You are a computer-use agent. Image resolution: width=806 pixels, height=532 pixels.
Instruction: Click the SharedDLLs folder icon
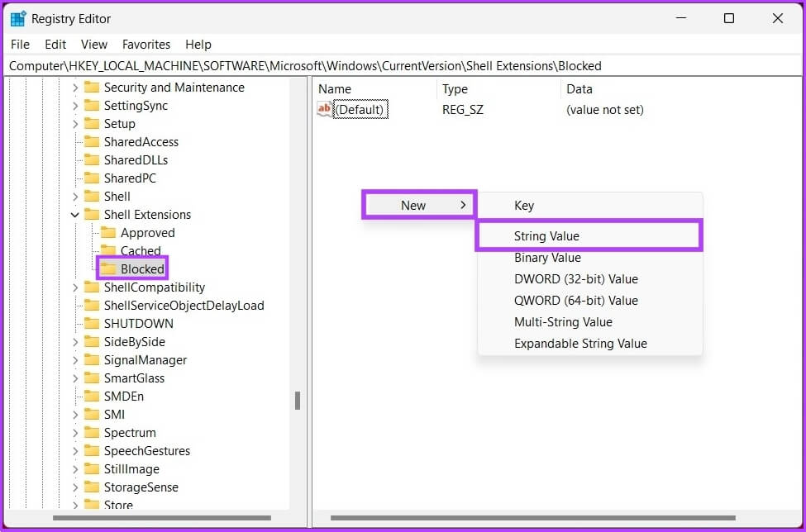[x=92, y=159]
